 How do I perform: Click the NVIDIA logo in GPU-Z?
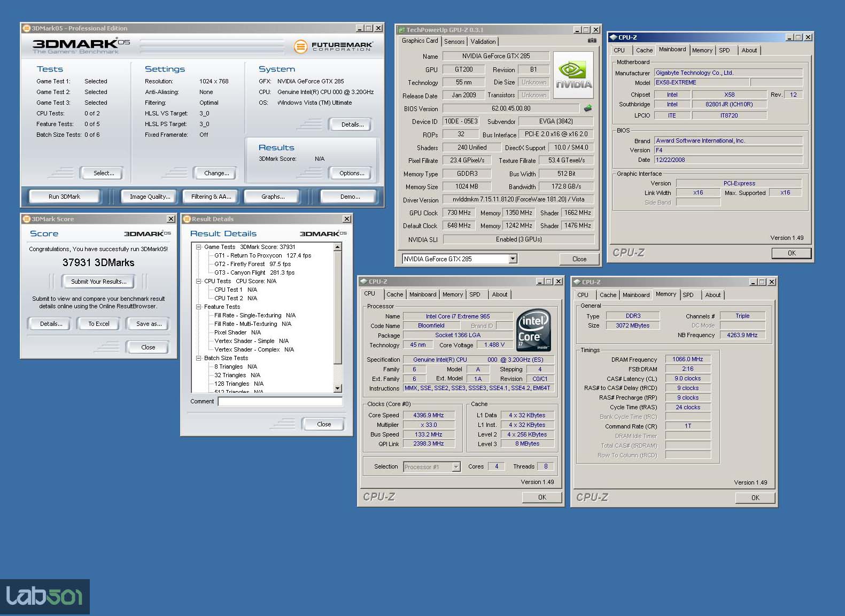(x=573, y=75)
